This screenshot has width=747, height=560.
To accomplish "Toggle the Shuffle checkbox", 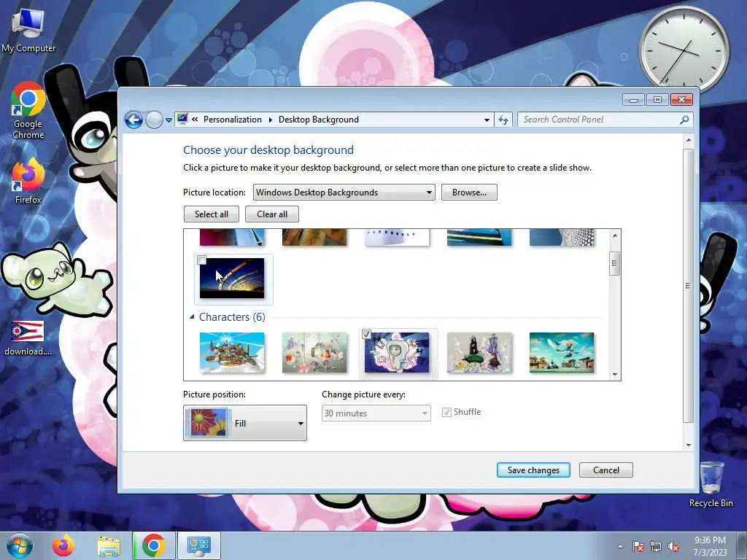I will 446,413.
